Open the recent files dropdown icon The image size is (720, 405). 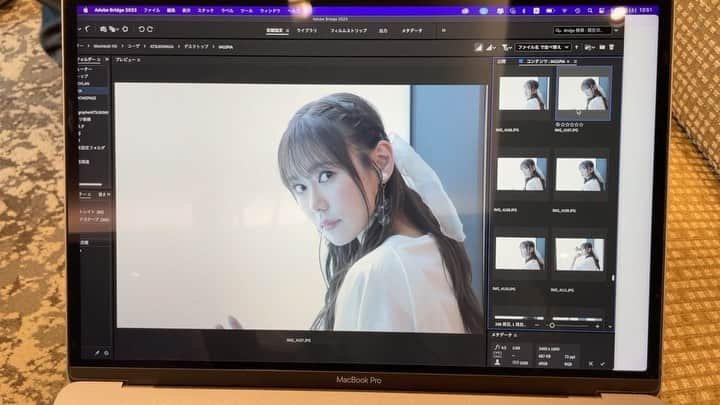coord(590,47)
